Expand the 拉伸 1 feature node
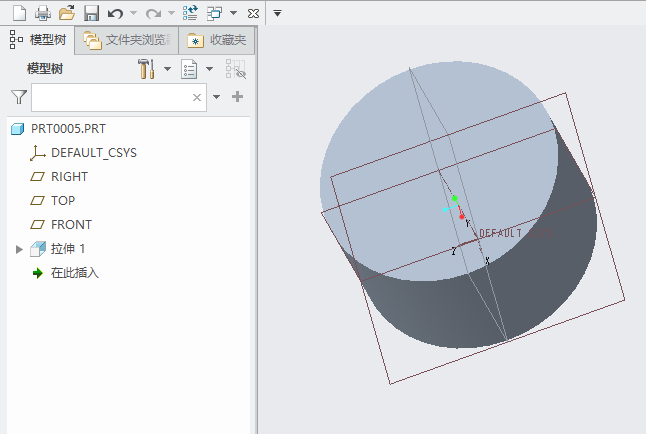The width and height of the screenshot is (646, 434). pos(19,249)
